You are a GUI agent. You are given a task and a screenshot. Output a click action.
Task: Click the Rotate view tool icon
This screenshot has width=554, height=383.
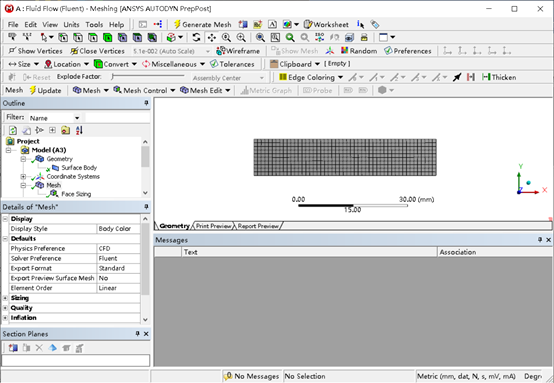196,37
